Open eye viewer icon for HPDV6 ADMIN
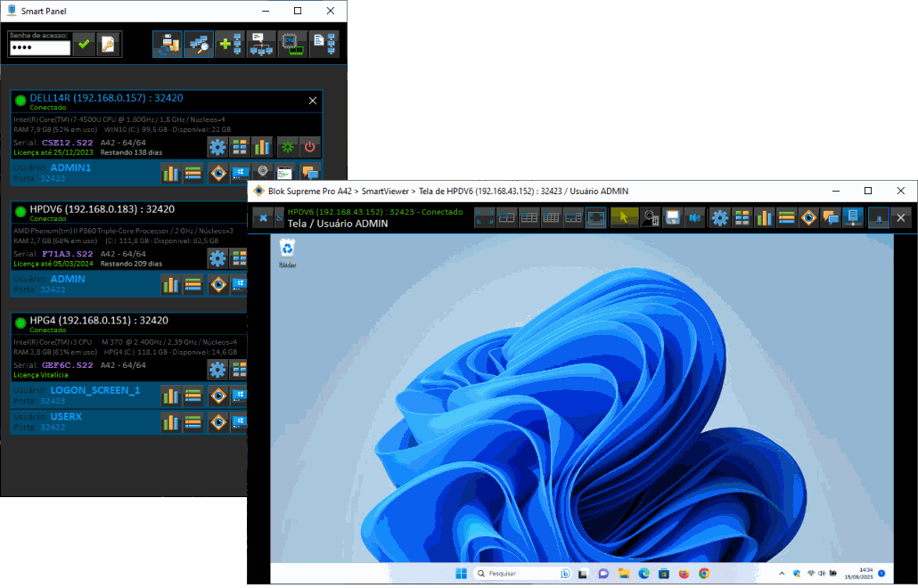918x588 pixels. coord(218,284)
